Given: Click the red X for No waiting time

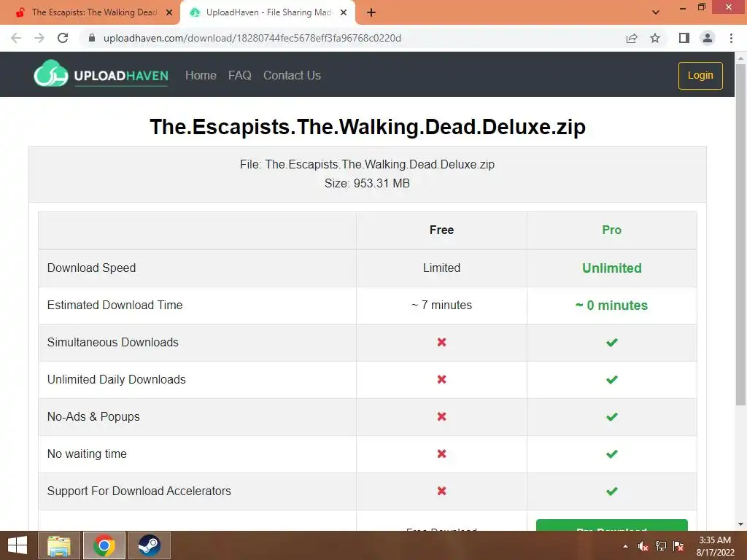Looking at the screenshot, I should pos(441,454).
